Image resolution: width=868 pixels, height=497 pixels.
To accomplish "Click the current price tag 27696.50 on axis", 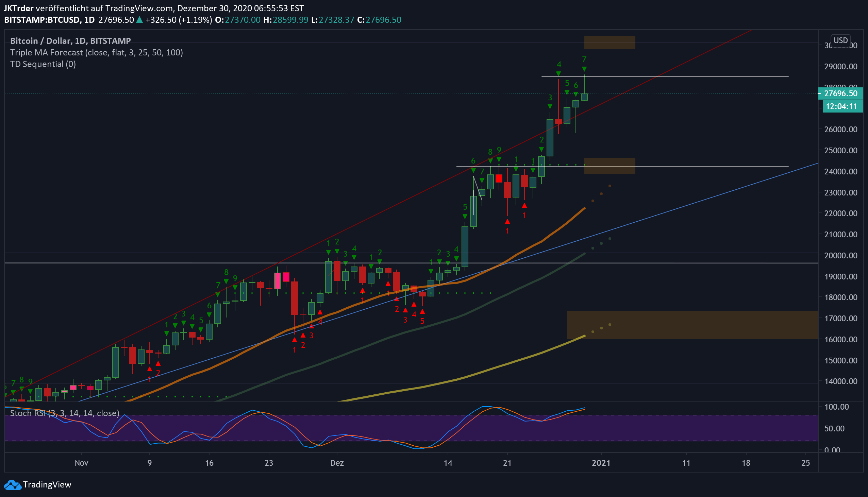I will pyautogui.click(x=841, y=93).
